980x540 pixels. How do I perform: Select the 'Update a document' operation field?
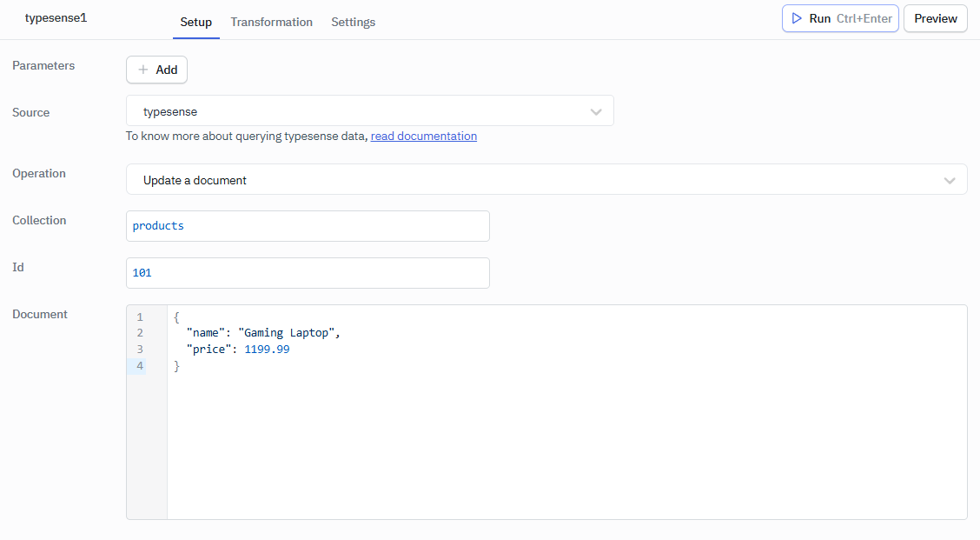[521, 180]
